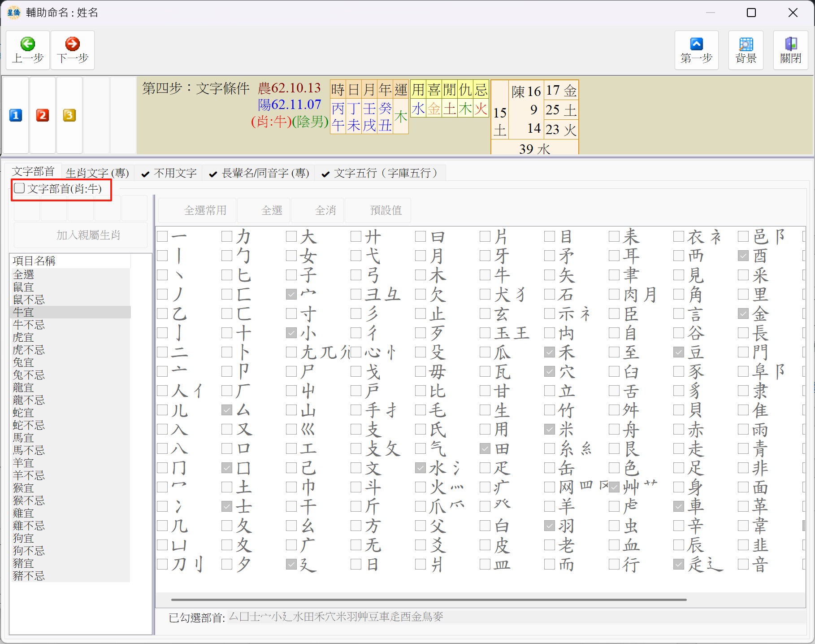Click the 關閉 door icon

point(790,44)
